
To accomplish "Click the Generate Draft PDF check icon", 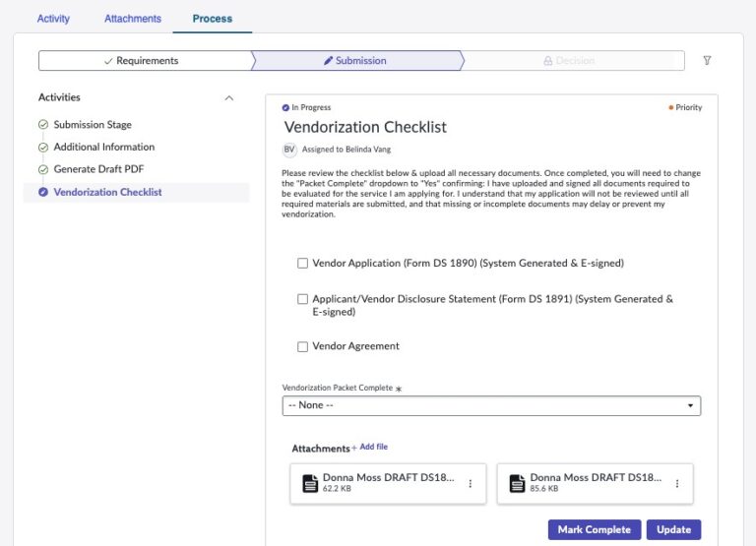I will [43, 169].
